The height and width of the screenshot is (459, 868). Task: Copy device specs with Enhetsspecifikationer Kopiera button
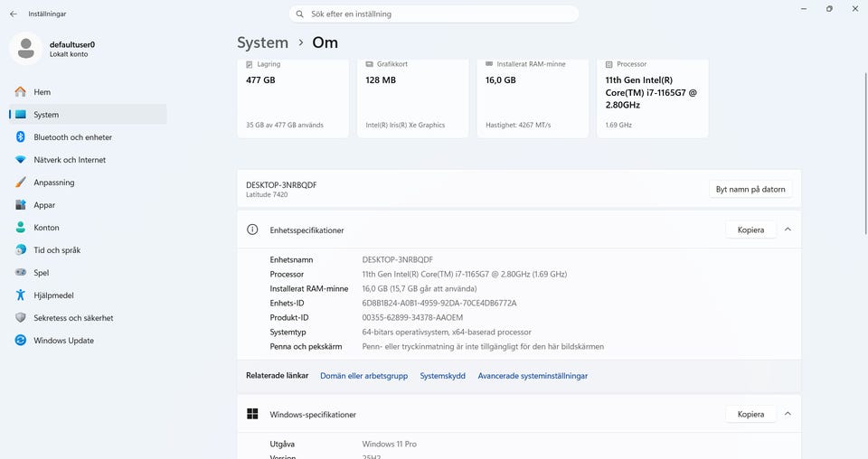pos(750,229)
